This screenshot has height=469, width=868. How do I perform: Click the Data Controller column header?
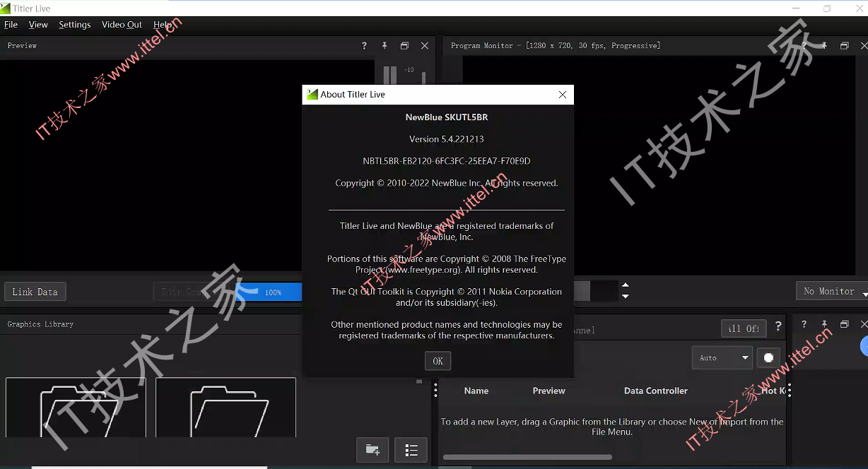[656, 391]
